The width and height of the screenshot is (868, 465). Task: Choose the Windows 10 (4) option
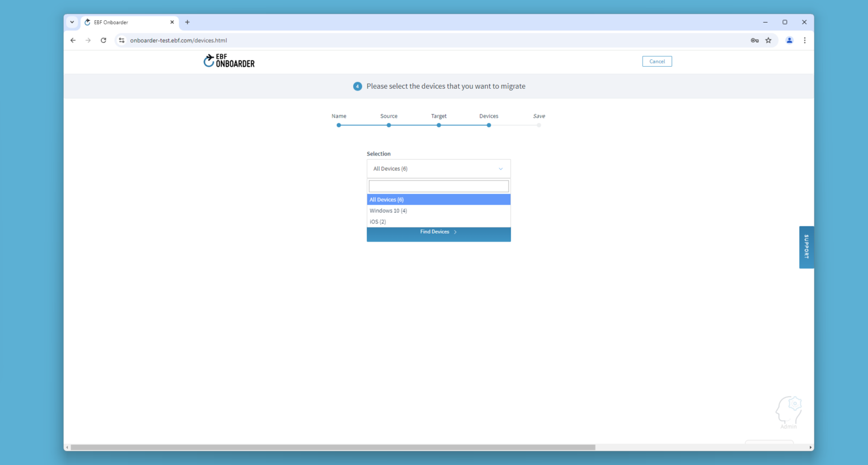(x=439, y=210)
